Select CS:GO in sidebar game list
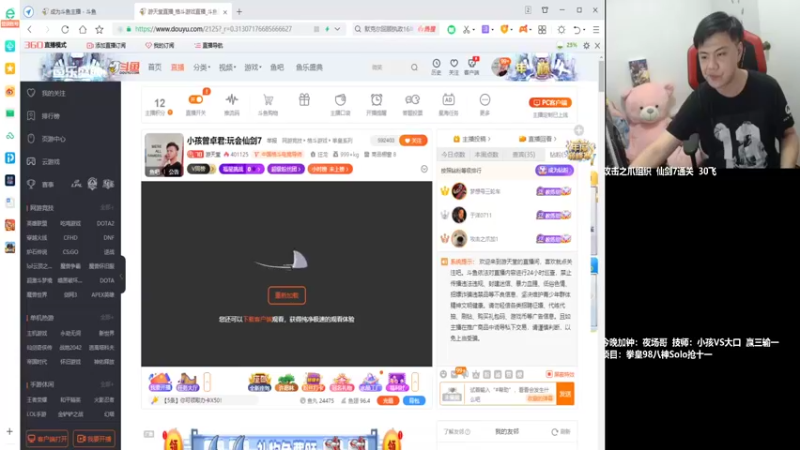Image resolution: width=800 pixels, height=450 pixels. tap(70, 252)
